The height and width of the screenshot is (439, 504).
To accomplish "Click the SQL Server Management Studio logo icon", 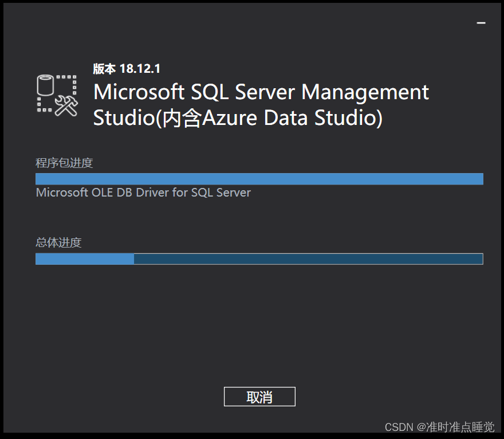I will coord(56,93).
